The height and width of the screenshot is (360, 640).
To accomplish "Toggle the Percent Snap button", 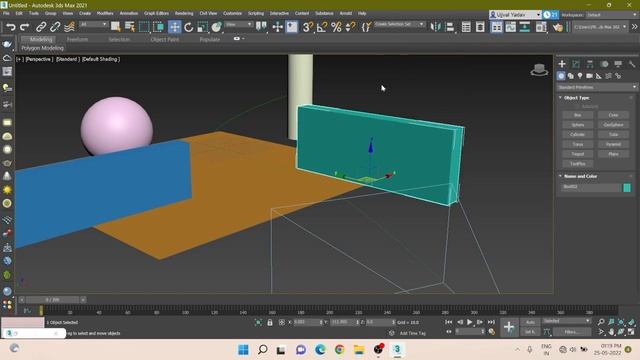I will click(336, 27).
